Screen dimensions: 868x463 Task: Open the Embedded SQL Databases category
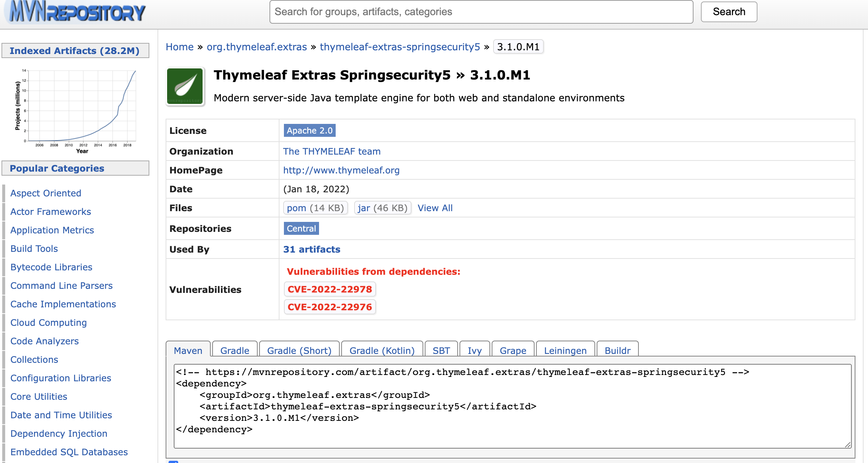click(69, 452)
